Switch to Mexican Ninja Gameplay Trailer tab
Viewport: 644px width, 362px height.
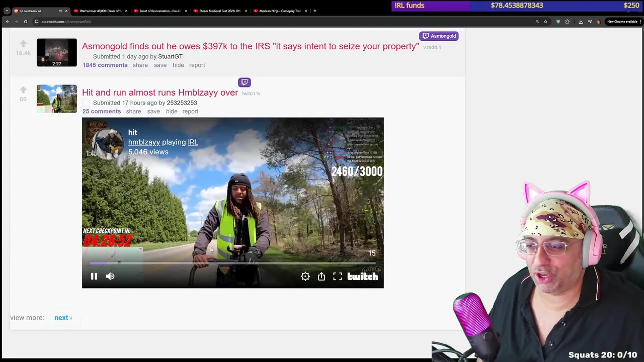coord(280,11)
